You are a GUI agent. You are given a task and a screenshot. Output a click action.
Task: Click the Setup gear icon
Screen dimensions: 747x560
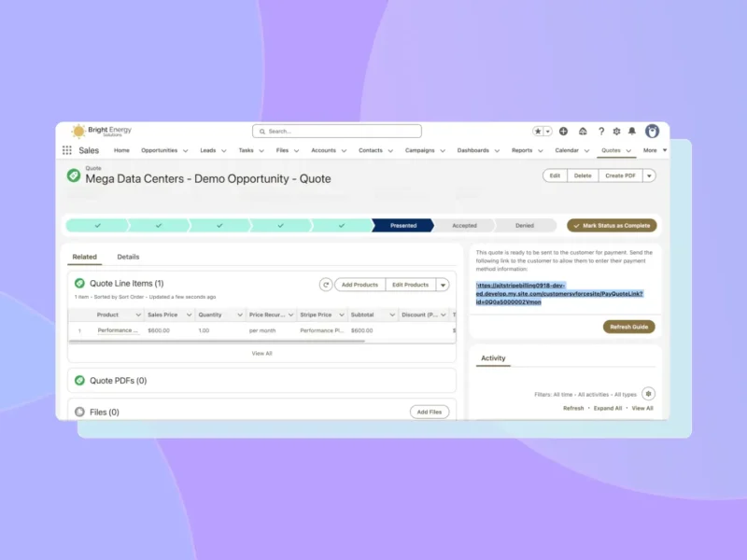point(616,133)
